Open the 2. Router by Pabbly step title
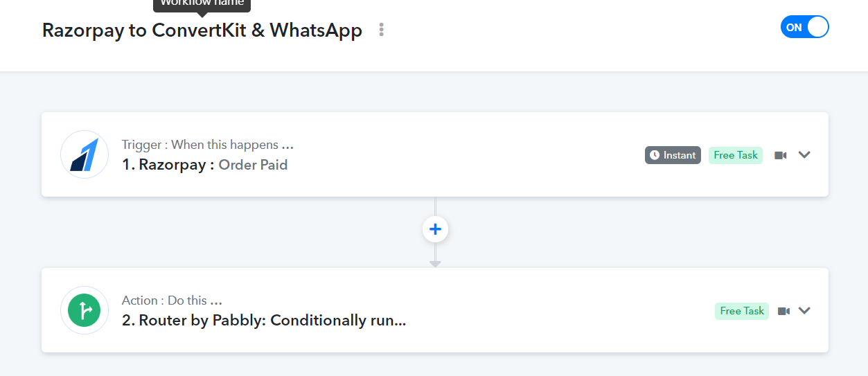Viewport: 868px width, 376px height. pos(264,321)
